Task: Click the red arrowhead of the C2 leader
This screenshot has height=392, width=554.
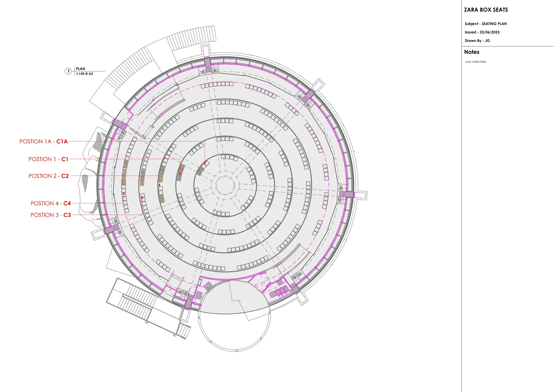Action: pos(159,185)
